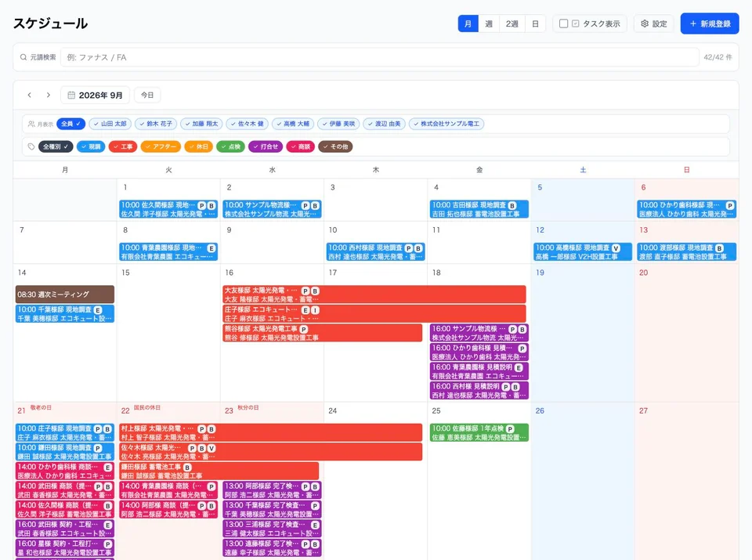Click the settings gear icon
The height and width of the screenshot is (560, 752).
click(x=645, y=23)
